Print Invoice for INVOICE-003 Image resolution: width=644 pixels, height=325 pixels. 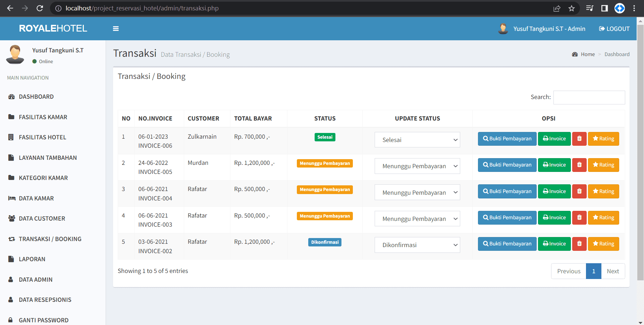pos(554,218)
